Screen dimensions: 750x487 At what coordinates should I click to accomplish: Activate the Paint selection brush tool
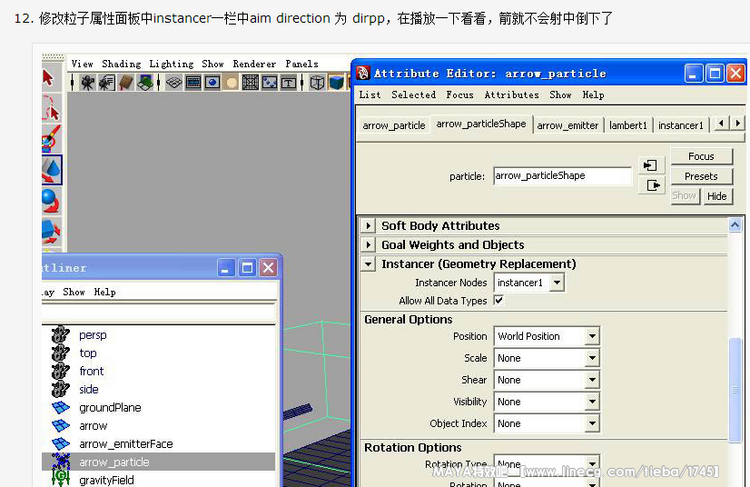pyautogui.click(x=51, y=138)
